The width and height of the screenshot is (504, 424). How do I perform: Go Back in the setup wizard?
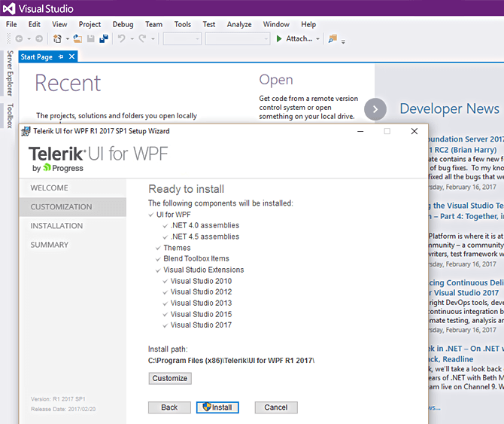coord(169,407)
